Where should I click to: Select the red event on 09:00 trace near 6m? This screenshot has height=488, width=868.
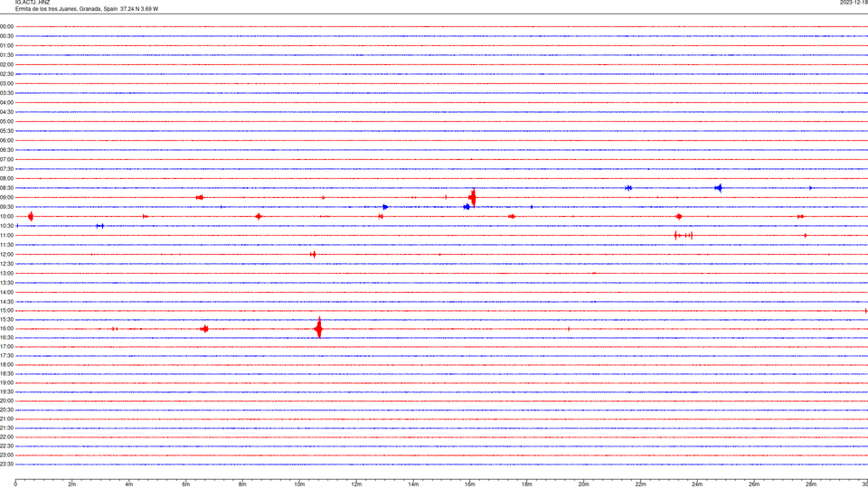[200, 198]
